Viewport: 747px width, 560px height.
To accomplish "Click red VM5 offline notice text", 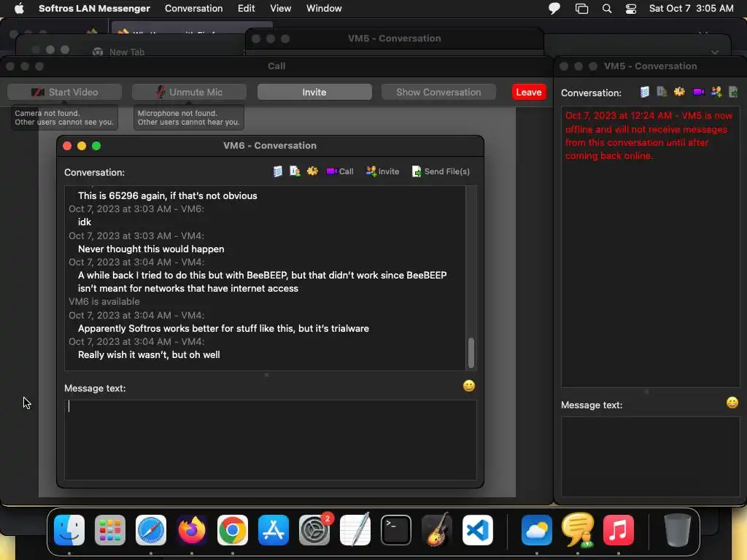I will (x=649, y=136).
